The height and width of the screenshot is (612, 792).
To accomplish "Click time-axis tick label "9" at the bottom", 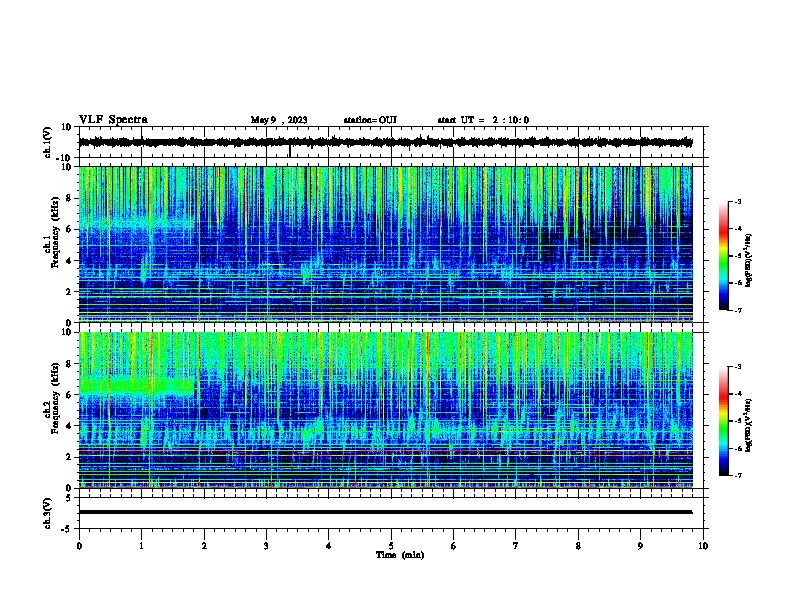I will pyautogui.click(x=640, y=546).
